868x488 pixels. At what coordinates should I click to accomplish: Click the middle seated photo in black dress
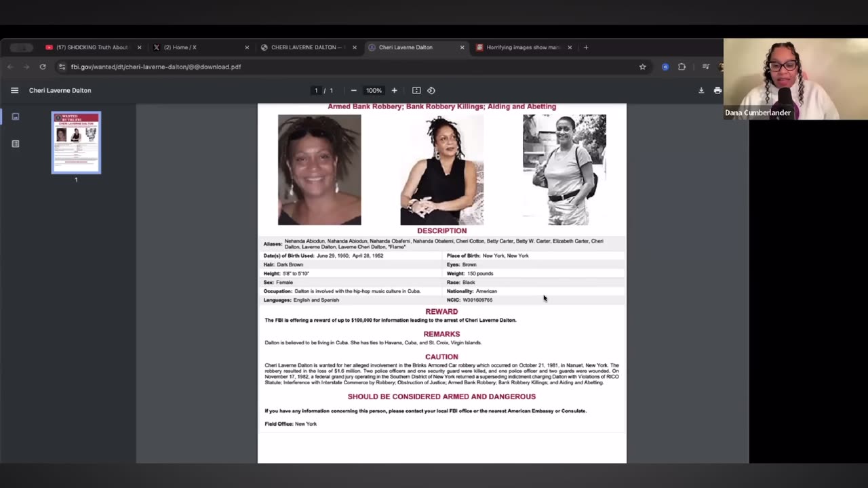(x=442, y=169)
